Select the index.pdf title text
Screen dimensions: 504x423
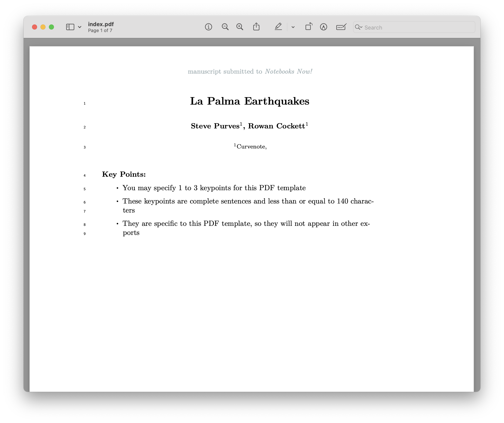click(101, 24)
